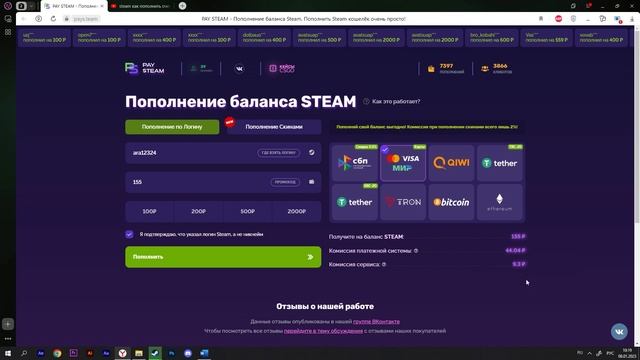Focus the Steam login input field
The width and height of the screenshot is (640, 360).
(223, 153)
